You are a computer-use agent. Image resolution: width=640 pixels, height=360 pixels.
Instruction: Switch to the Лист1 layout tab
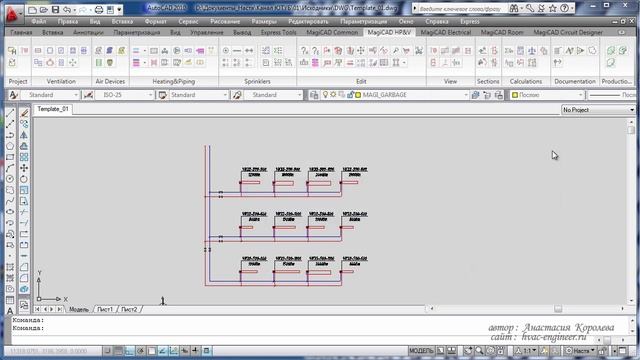point(105,309)
